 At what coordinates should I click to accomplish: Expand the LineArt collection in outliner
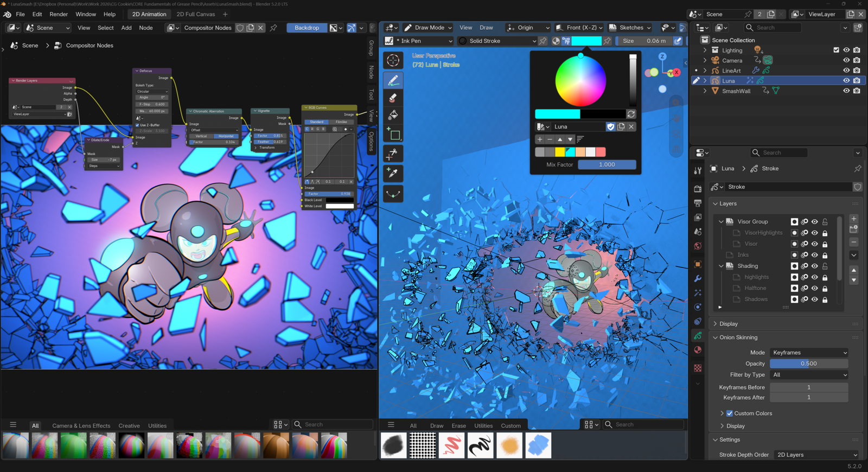(705, 71)
